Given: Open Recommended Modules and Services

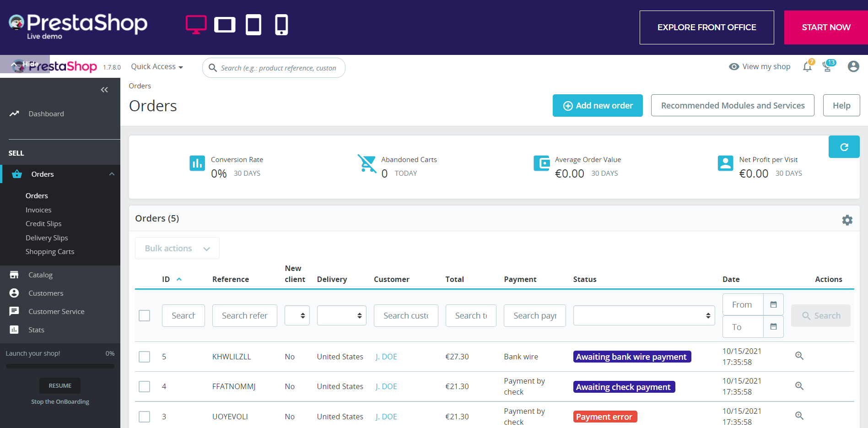Looking at the screenshot, I should 733,105.
